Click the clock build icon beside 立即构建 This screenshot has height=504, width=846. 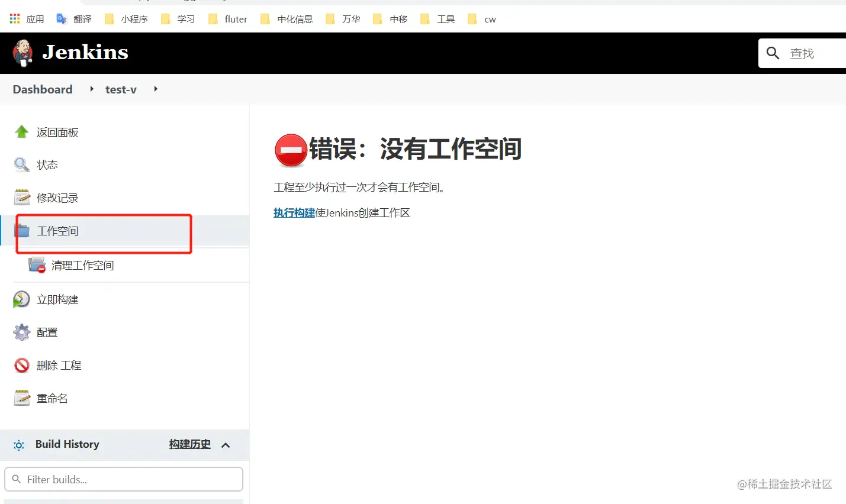pos(22,299)
